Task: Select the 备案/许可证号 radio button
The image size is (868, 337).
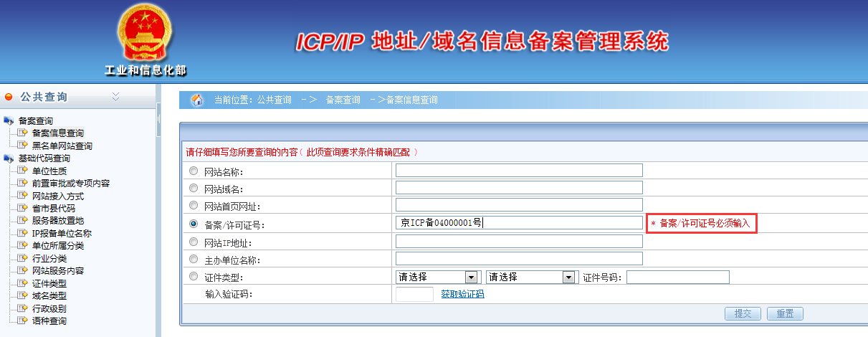Action: tap(194, 224)
